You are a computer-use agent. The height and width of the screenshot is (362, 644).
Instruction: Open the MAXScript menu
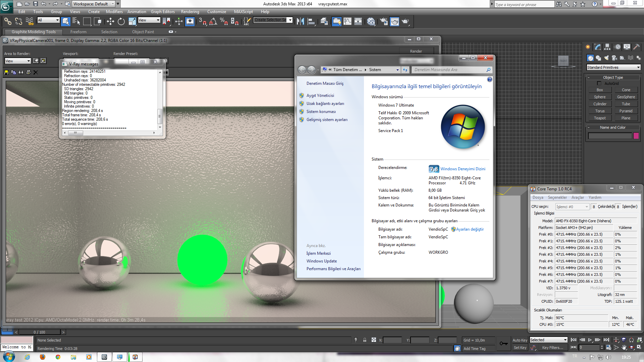pos(243,12)
